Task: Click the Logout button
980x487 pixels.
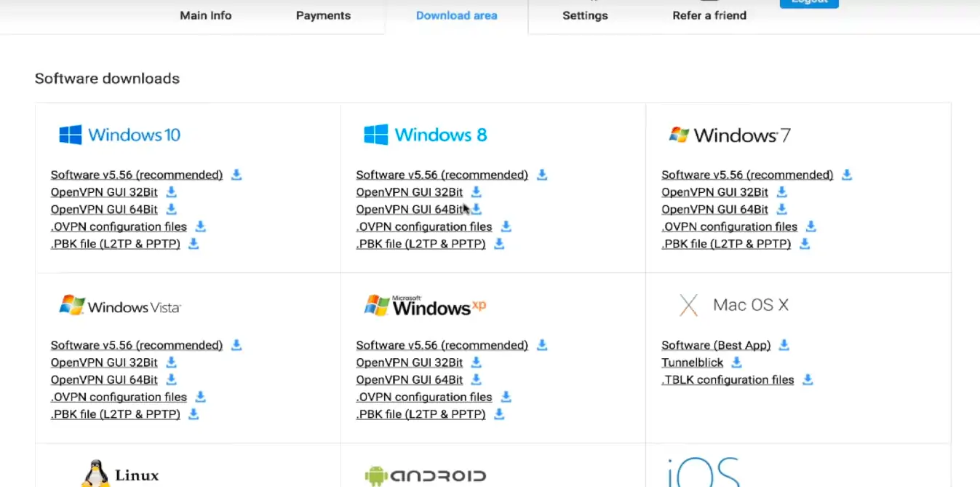Action: [x=809, y=3]
